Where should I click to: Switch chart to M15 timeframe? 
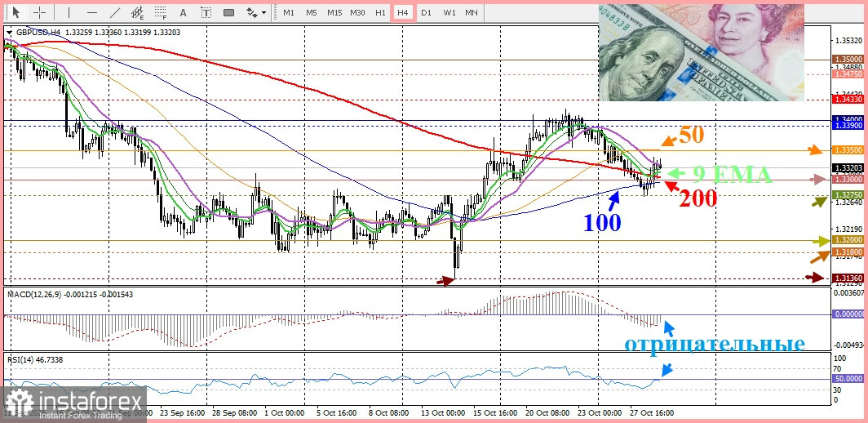[334, 12]
